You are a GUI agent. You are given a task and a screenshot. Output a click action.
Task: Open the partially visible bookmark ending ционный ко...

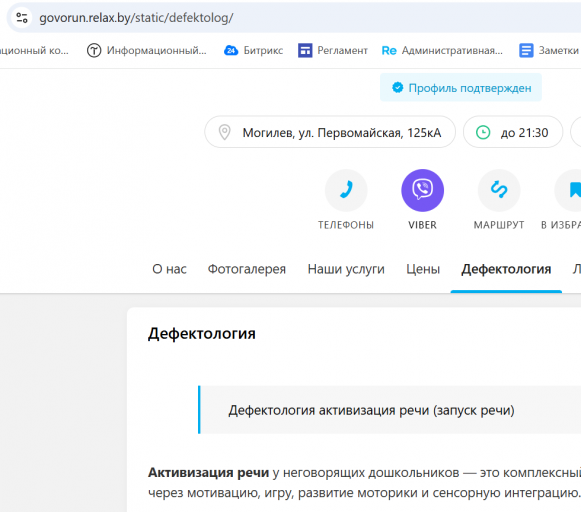[34, 50]
